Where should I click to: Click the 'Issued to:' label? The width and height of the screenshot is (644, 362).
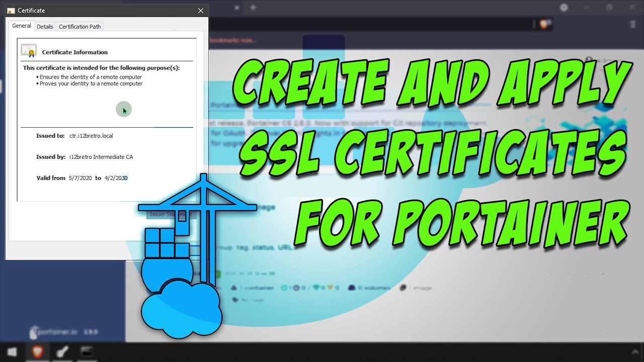[x=50, y=136]
